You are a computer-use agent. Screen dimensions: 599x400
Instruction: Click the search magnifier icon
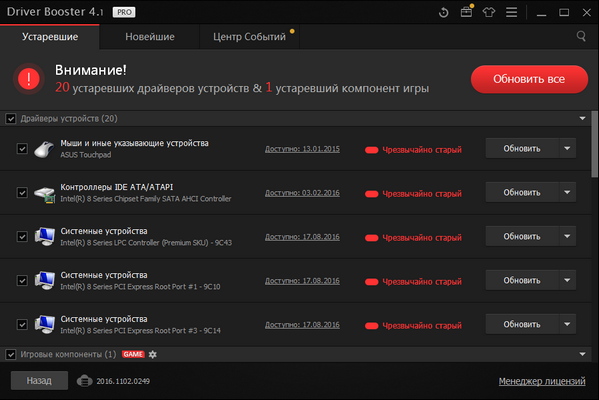pos(581,36)
